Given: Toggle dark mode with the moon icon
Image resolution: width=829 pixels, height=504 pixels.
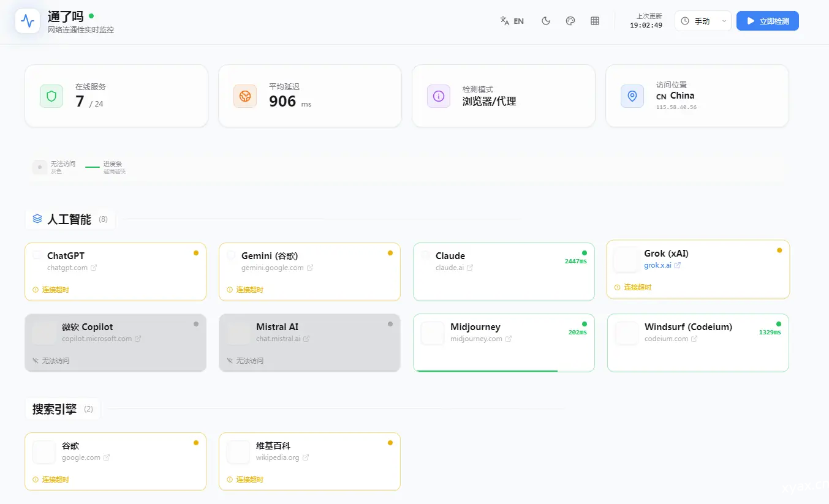Looking at the screenshot, I should [546, 21].
